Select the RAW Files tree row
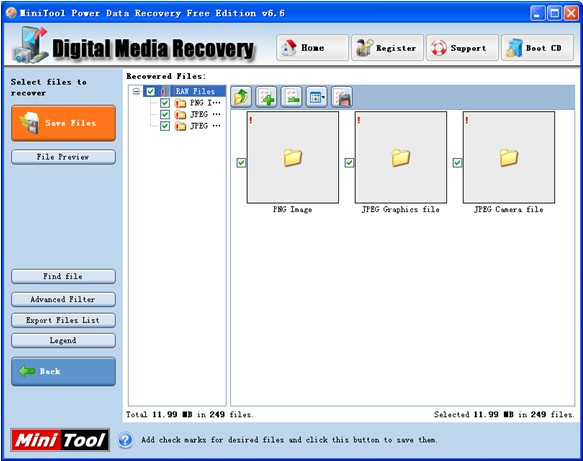The height and width of the screenshot is (461, 583). pos(184,91)
